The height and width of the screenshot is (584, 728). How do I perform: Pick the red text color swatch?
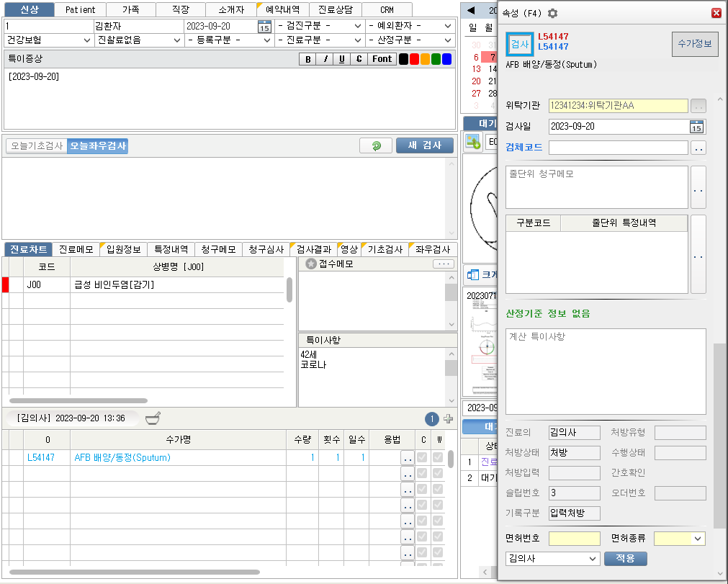414,59
